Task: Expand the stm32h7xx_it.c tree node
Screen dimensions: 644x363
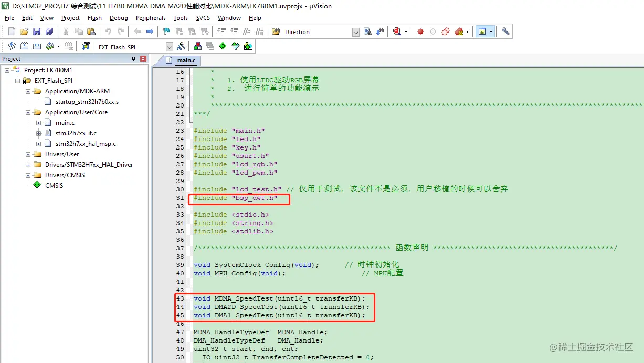Action: 38,133
